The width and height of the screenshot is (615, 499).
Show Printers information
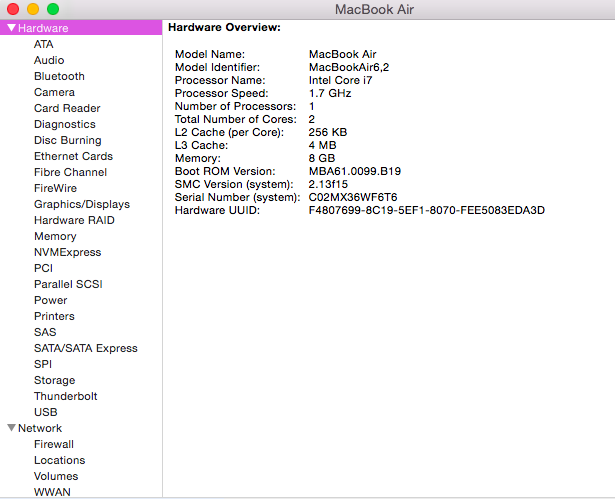[54, 316]
